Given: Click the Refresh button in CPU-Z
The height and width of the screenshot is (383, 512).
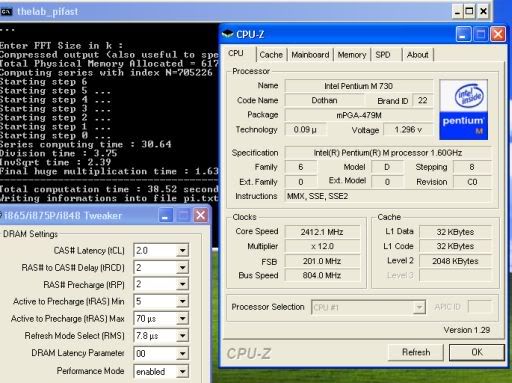Looking at the screenshot, I should pos(416,352).
